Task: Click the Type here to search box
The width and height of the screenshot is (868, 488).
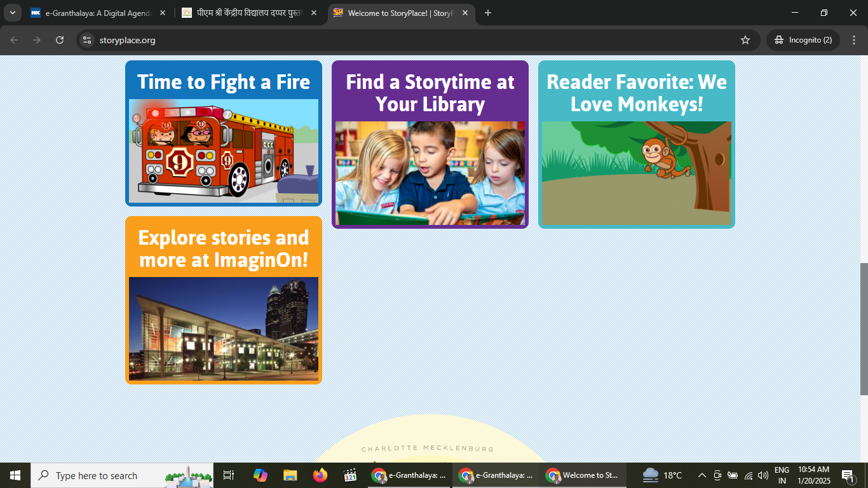Action: coord(122,475)
